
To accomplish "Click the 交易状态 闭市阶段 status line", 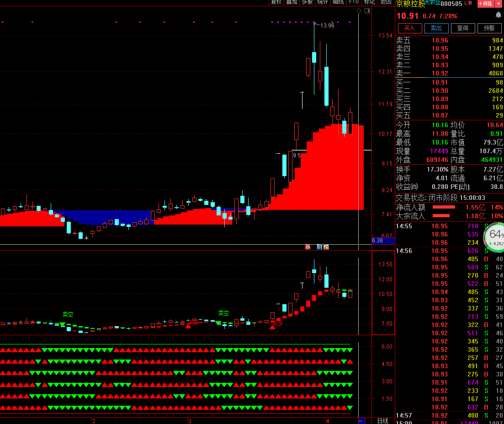I will point(440,198).
